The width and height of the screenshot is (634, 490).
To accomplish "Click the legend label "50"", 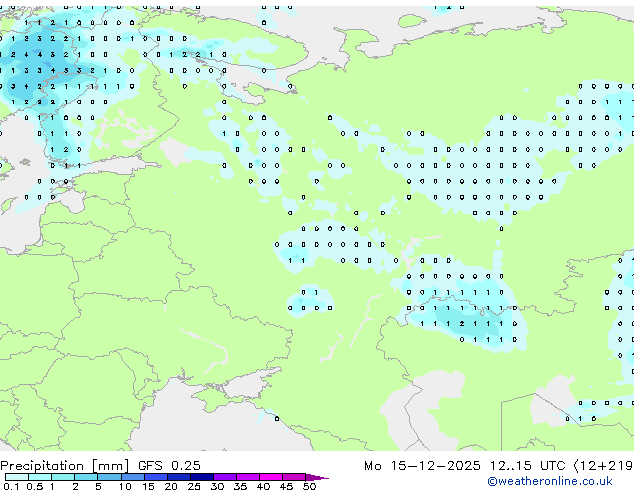I will [x=309, y=486].
